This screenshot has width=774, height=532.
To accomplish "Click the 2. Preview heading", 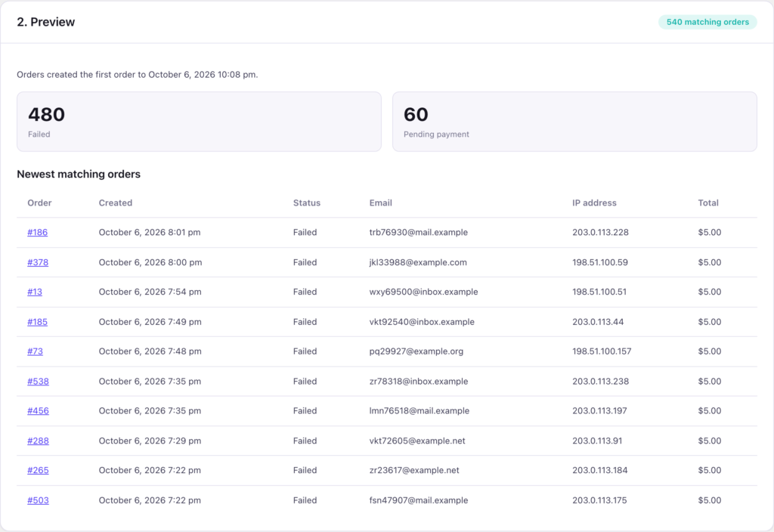I will [46, 22].
